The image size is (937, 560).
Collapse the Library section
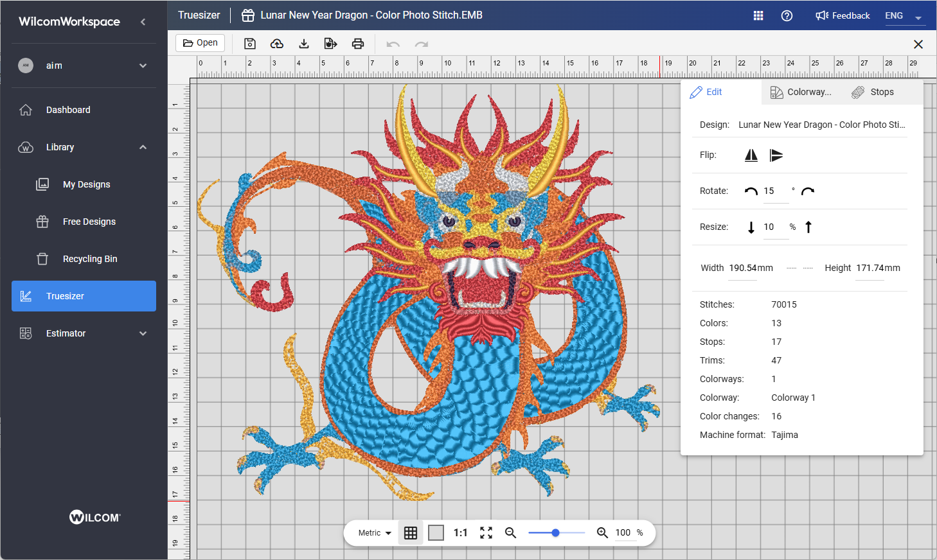143,147
